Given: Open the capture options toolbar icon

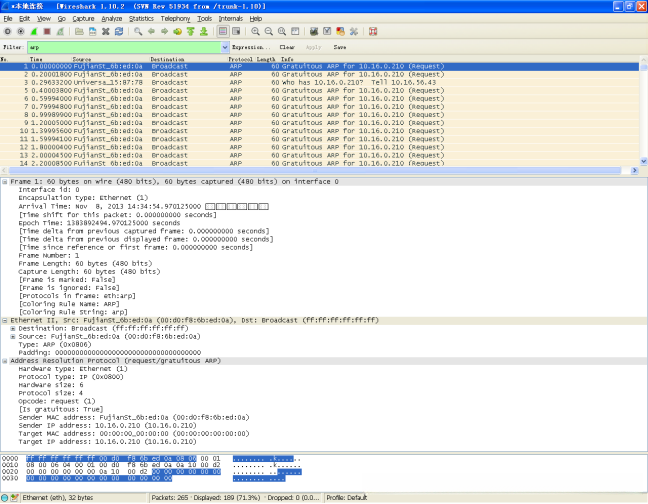Looking at the screenshot, I should click(20, 31).
